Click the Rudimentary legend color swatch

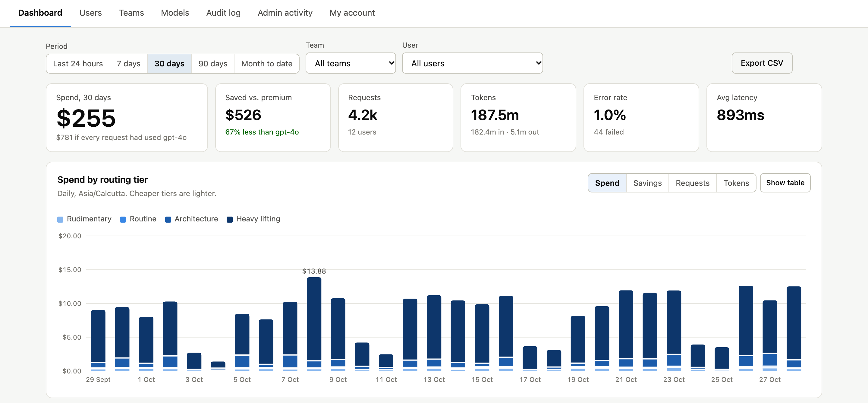(60, 220)
